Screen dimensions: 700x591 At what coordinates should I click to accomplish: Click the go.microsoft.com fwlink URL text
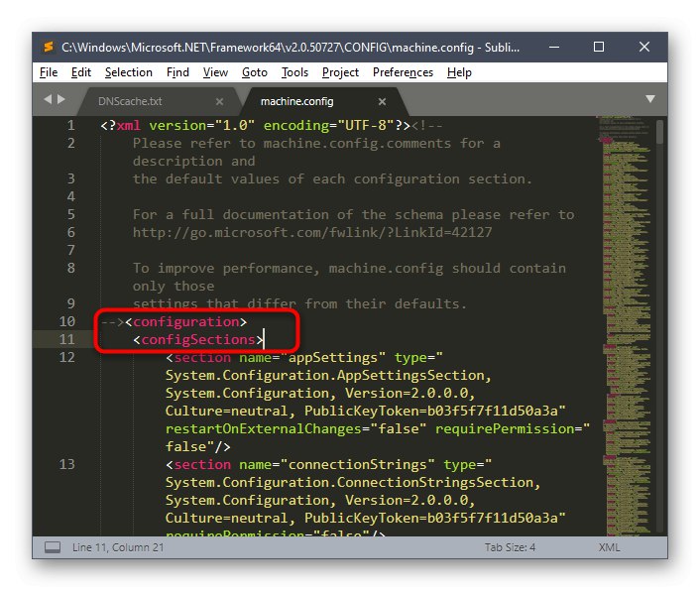(312, 232)
